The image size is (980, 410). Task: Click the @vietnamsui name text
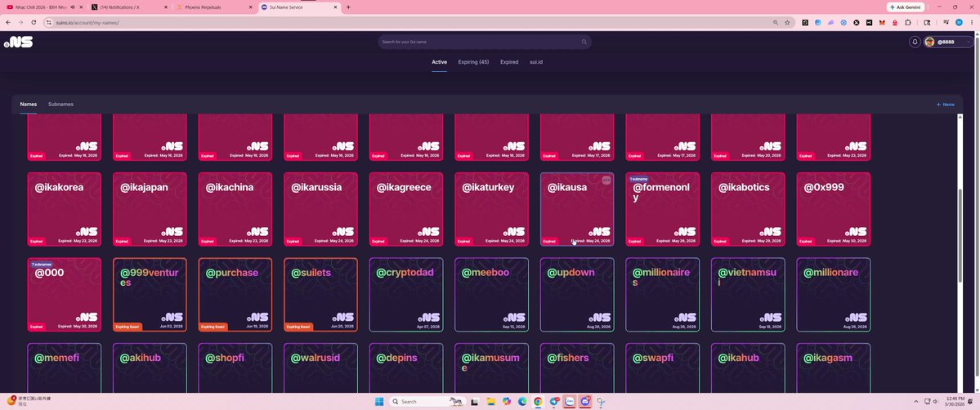pyautogui.click(x=747, y=277)
